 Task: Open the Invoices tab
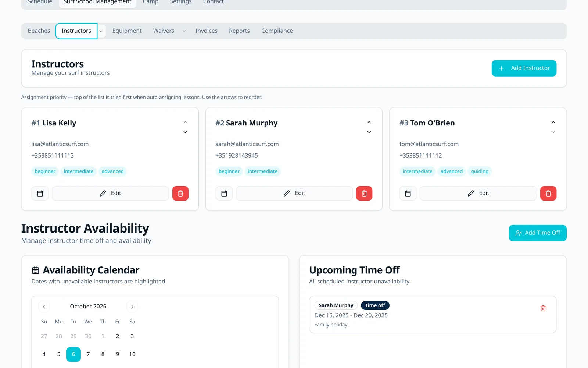pyautogui.click(x=207, y=31)
